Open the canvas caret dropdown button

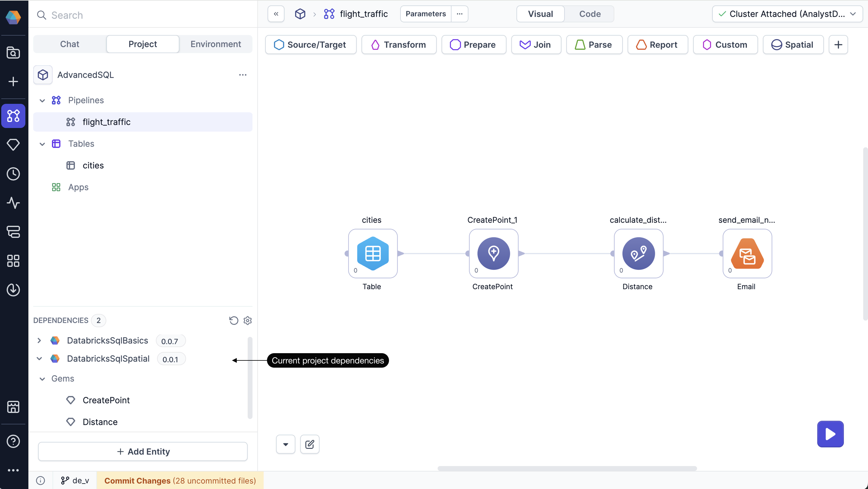click(285, 445)
